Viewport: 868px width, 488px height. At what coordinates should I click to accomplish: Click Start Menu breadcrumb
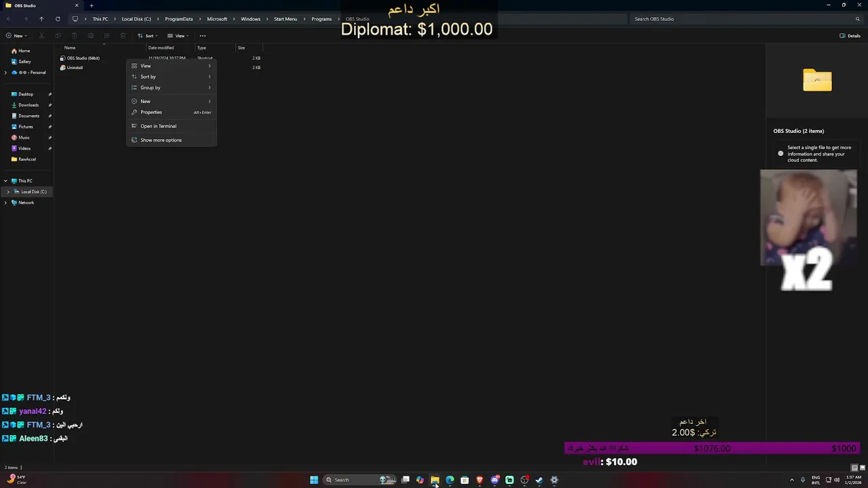pos(285,19)
